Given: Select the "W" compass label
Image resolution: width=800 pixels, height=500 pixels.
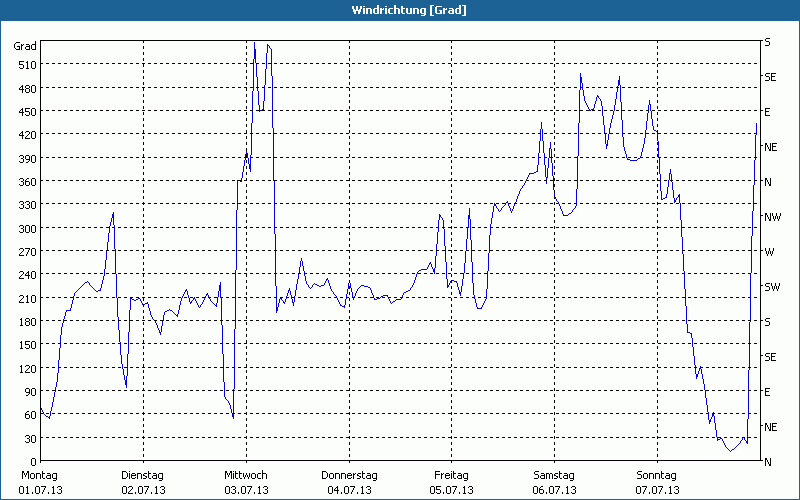Looking at the screenshot, I should click(769, 252).
